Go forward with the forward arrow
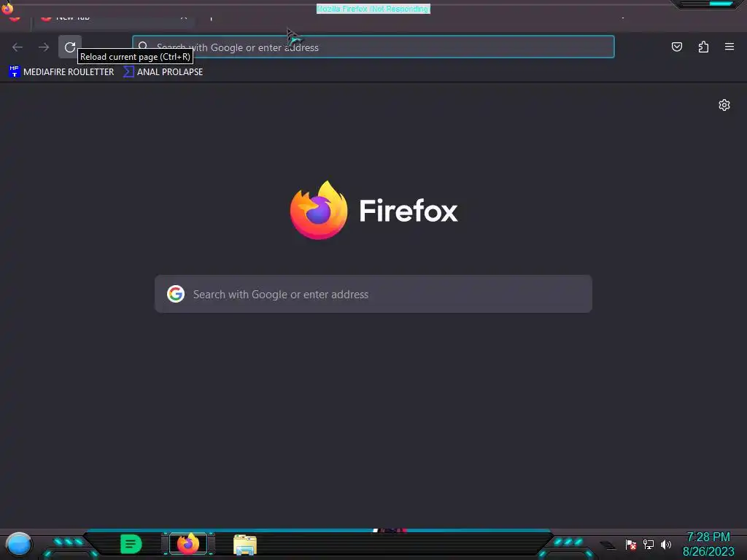Screen dimensions: 747x560 (x=44, y=47)
